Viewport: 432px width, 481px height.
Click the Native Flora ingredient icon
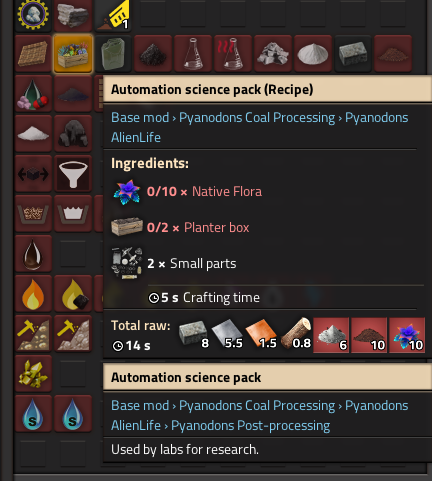tap(127, 192)
